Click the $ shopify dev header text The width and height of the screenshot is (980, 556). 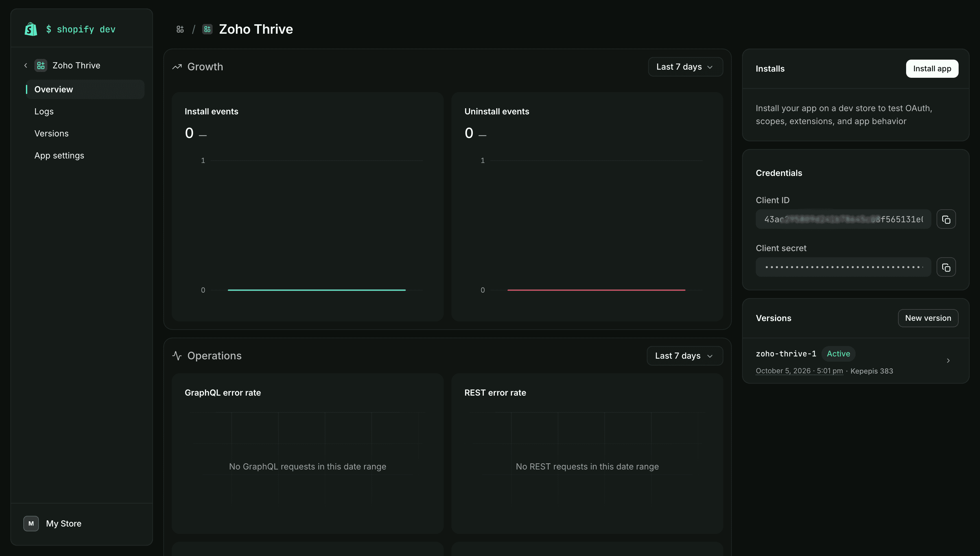point(81,29)
